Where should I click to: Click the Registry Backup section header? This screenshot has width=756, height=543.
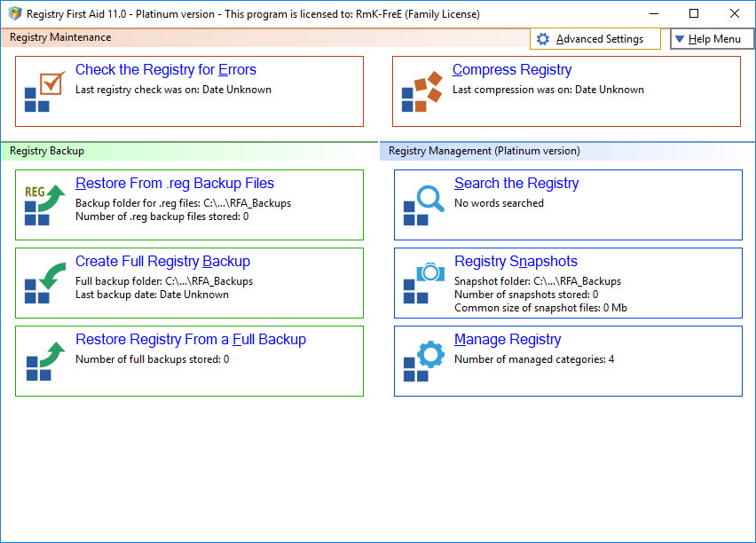click(47, 151)
